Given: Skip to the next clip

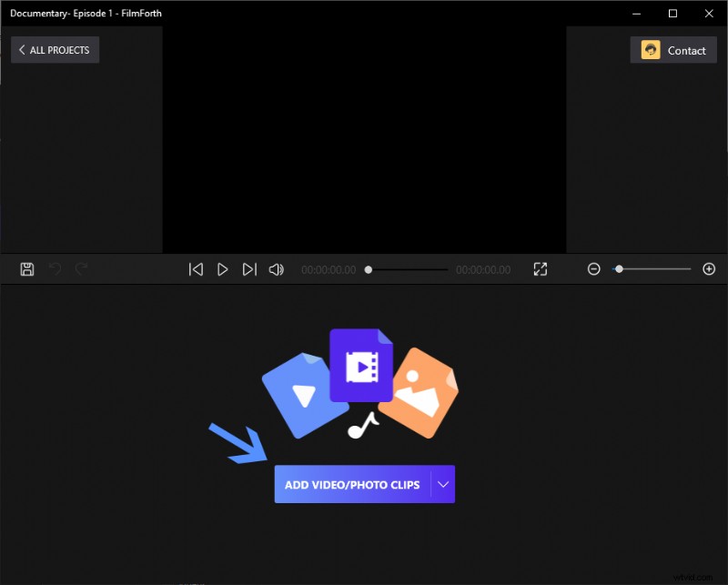Looking at the screenshot, I should [250, 268].
